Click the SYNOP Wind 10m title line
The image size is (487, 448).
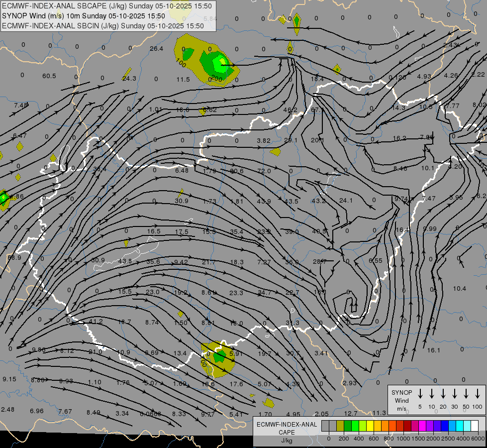click(x=83, y=16)
